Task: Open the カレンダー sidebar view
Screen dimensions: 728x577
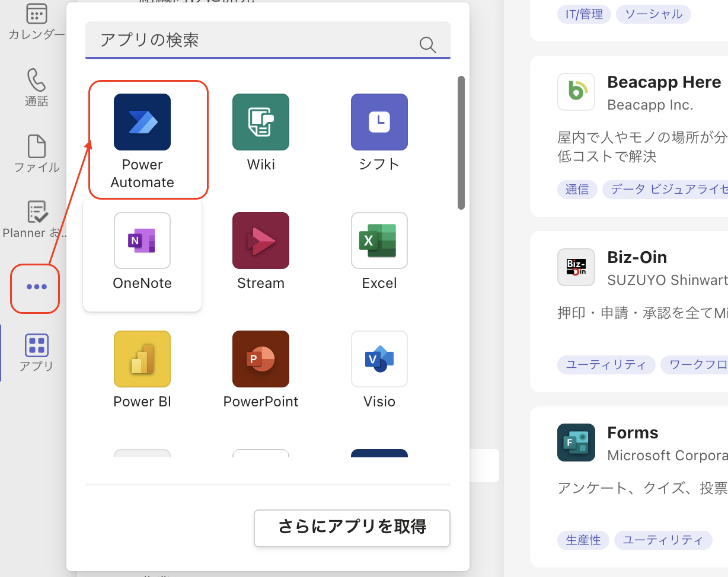Action: [x=37, y=21]
